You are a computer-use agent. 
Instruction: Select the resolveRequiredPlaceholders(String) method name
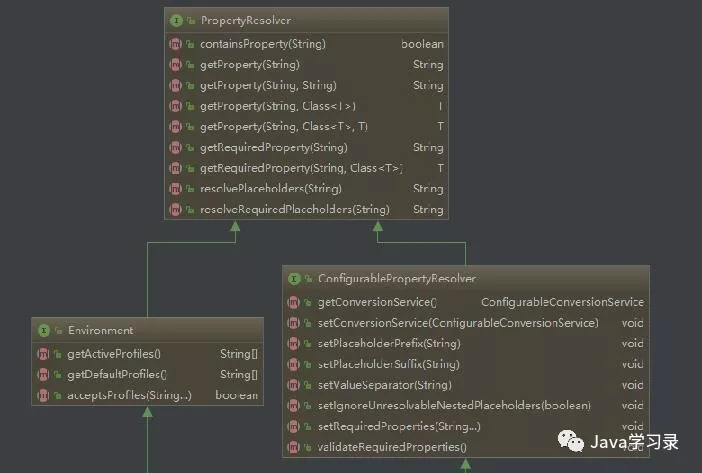coord(295,209)
